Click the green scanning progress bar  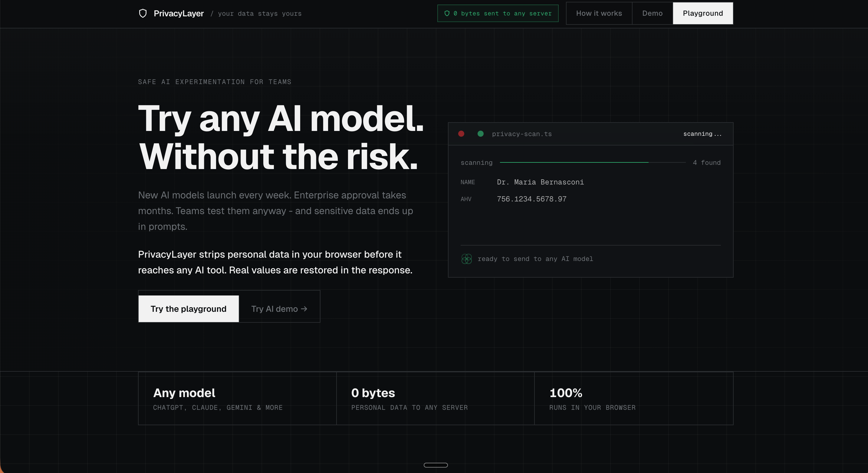574,162
